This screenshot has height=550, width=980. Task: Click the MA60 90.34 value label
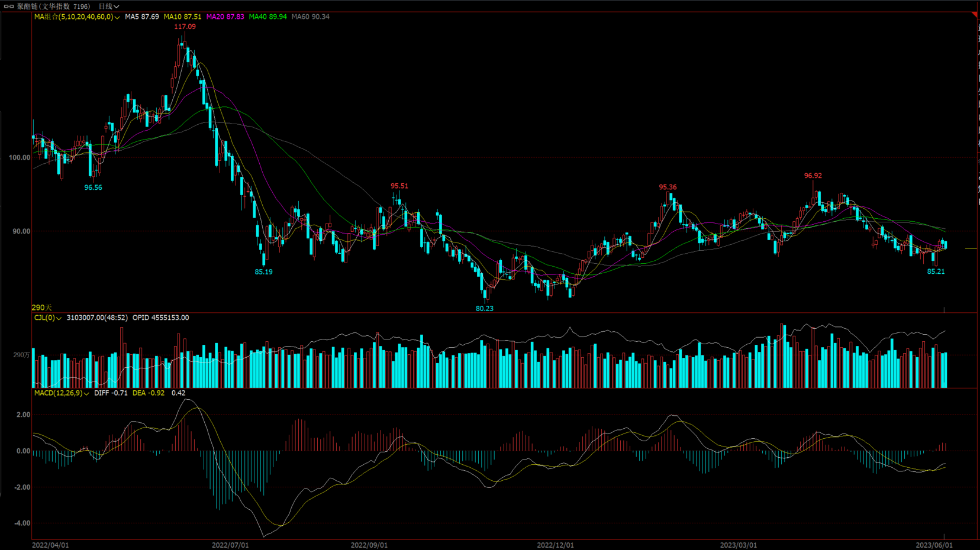click(311, 17)
